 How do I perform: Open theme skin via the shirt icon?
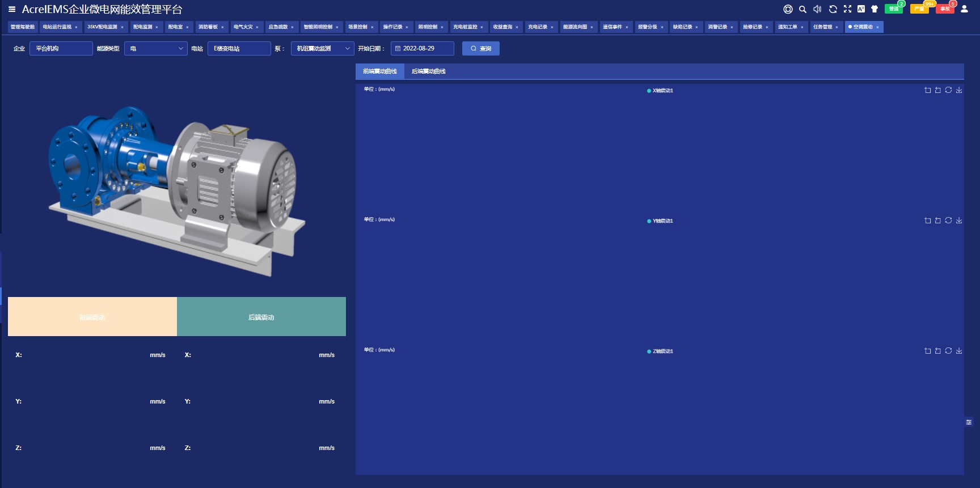point(875,9)
